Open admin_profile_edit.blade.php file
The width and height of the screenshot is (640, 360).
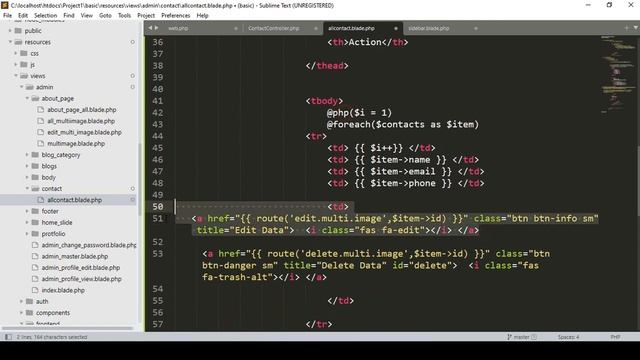(81, 268)
